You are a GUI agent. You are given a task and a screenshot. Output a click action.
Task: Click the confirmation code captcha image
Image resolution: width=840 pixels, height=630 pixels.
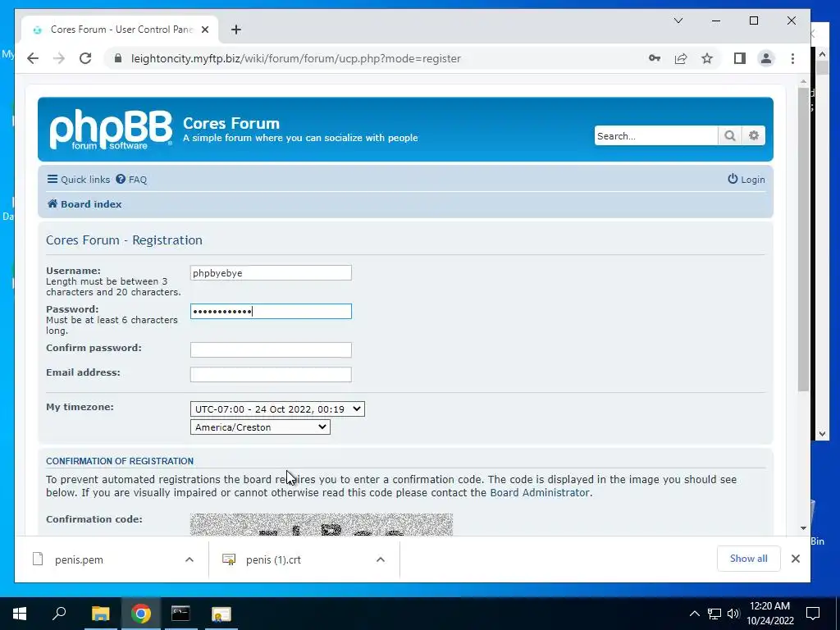[x=322, y=524]
